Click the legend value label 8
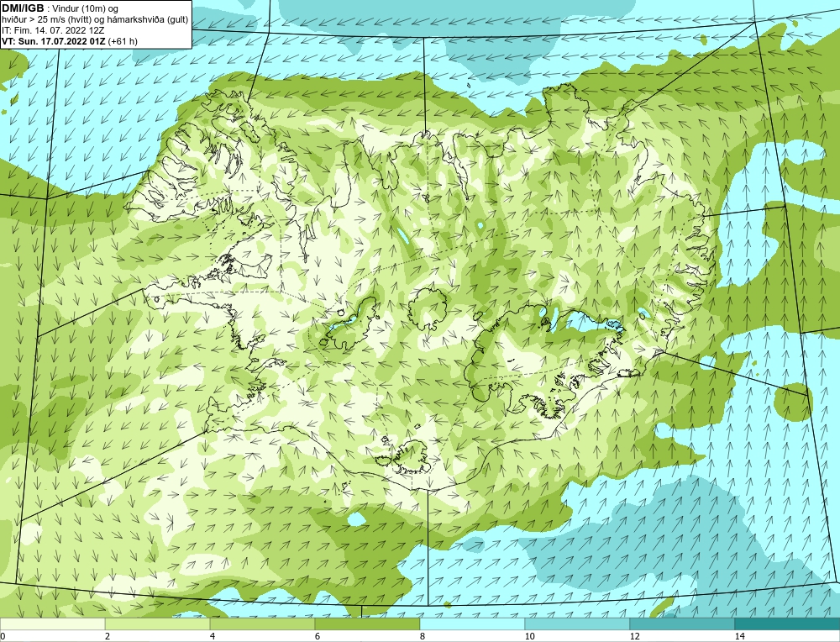The height and width of the screenshot is (642, 840). pos(423,636)
